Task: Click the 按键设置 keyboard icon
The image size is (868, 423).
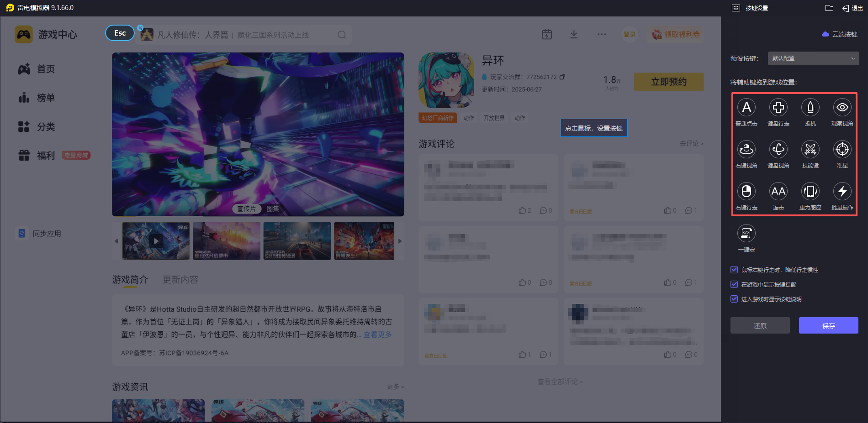Action: [x=736, y=8]
